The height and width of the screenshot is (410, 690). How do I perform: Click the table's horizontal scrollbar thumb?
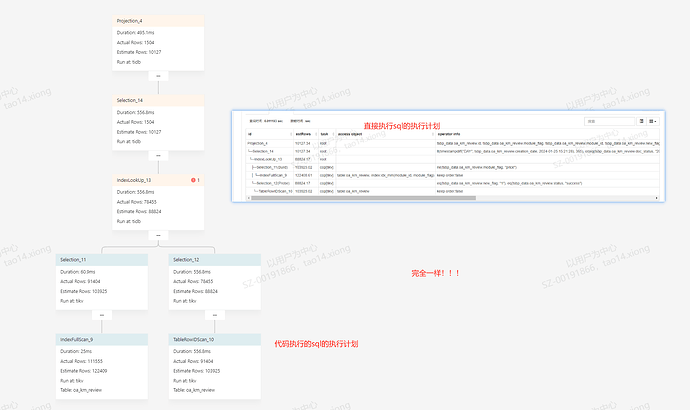click(363, 198)
